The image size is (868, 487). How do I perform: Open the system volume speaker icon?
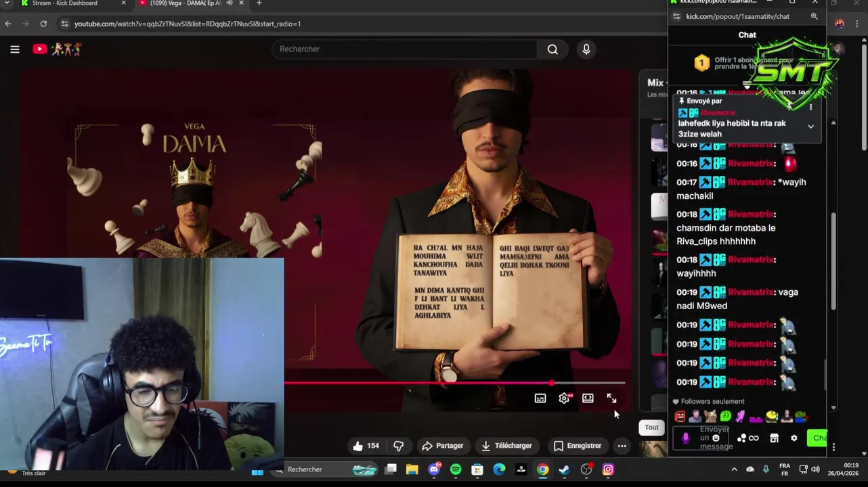pos(815,469)
